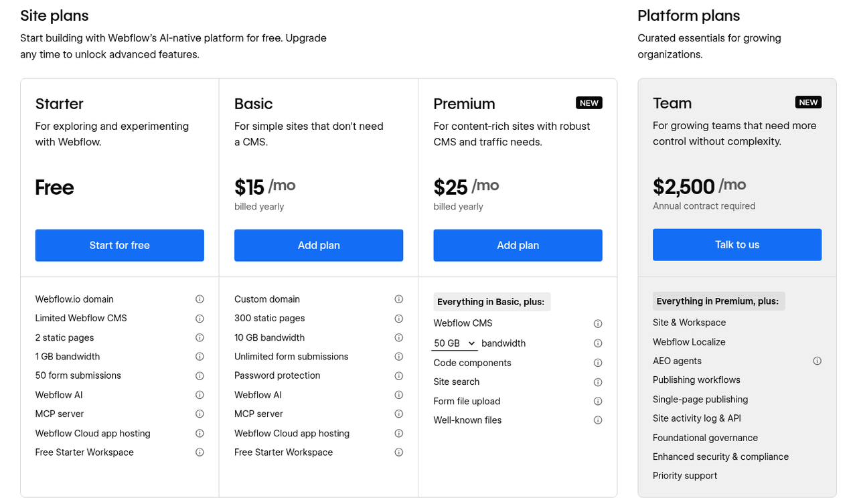Open the 50 GB bandwidth dropdown
Screen dimensions: 857x504
click(454, 343)
